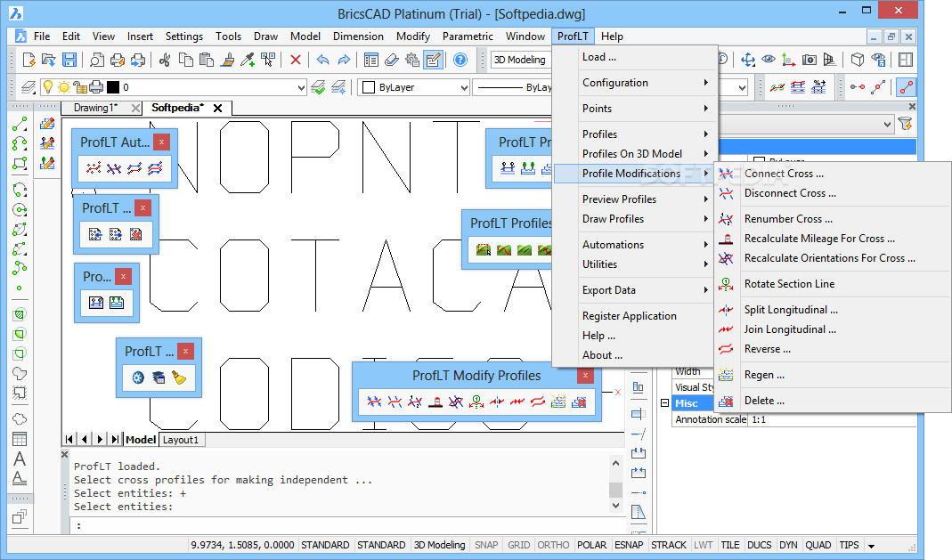This screenshot has width=952, height=560.
Task: Click first icon in ProfLT Profiles toolbar
Action: tap(484, 249)
